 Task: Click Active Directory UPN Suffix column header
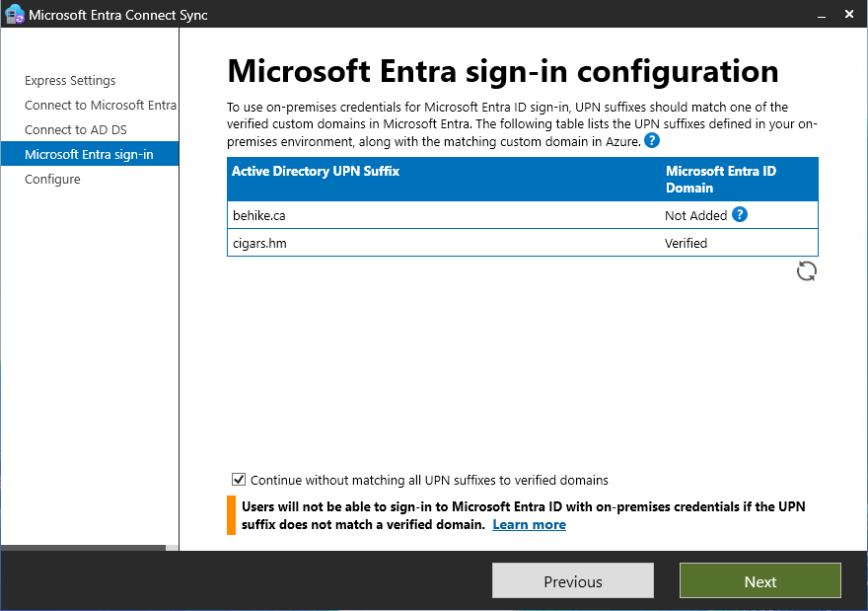point(316,172)
